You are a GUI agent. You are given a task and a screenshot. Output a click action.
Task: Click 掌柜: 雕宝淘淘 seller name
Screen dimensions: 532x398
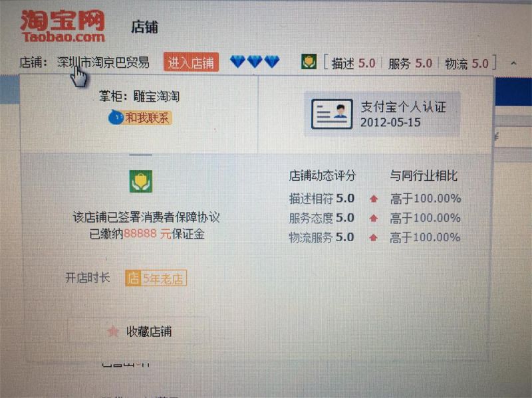point(139,96)
